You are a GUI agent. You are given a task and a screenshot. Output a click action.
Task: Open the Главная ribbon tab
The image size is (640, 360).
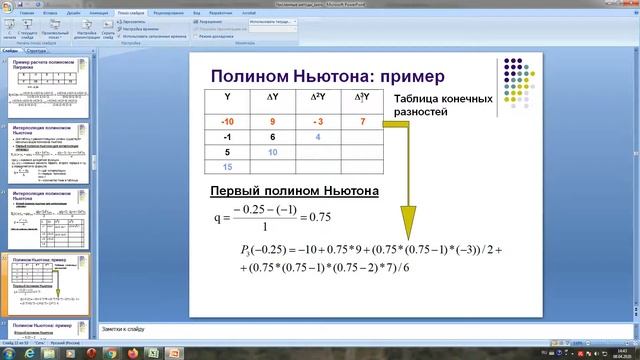pyautogui.click(x=27, y=13)
